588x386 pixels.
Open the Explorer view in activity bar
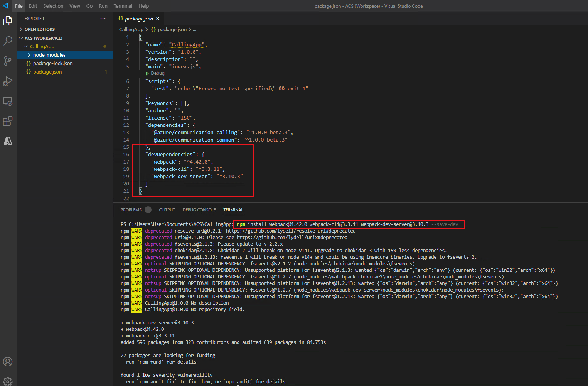[x=8, y=20]
